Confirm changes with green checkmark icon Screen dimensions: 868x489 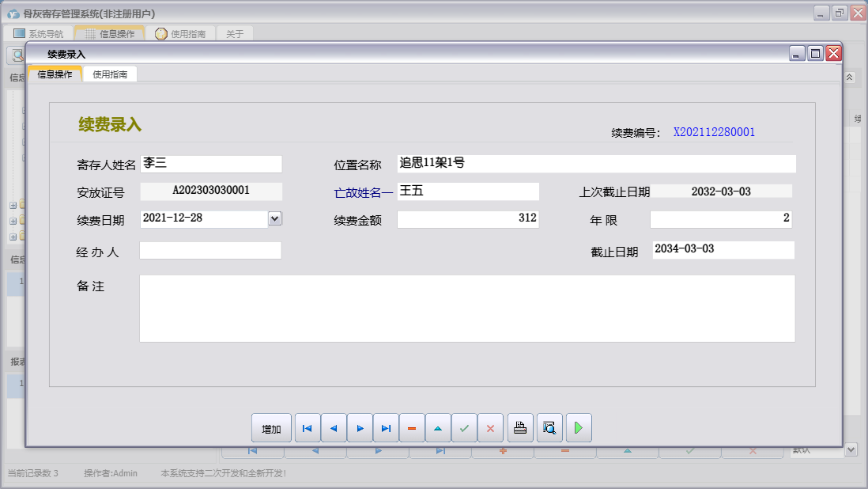[x=464, y=428]
